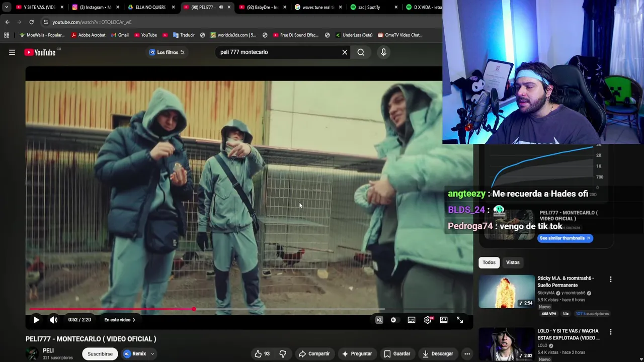Click inside the 'peli 777 montecarlo' search field
The height and width of the screenshot is (362, 644).
click(279, 52)
